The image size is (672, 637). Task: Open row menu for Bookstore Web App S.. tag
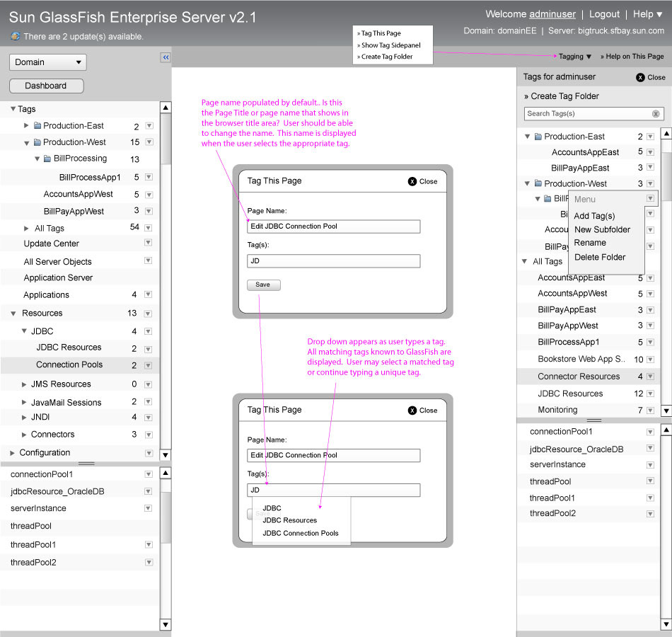click(651, 360)
